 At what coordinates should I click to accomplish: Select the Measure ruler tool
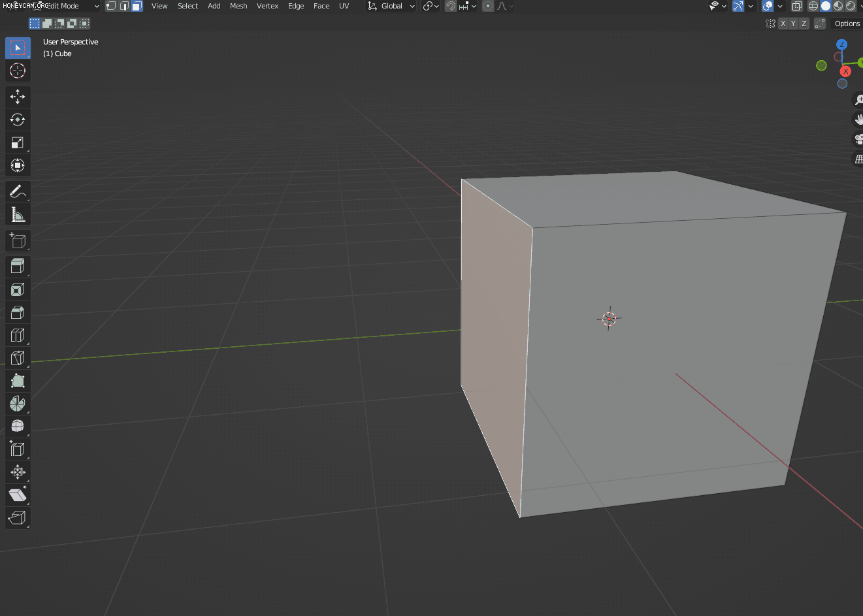click(18, 214)
